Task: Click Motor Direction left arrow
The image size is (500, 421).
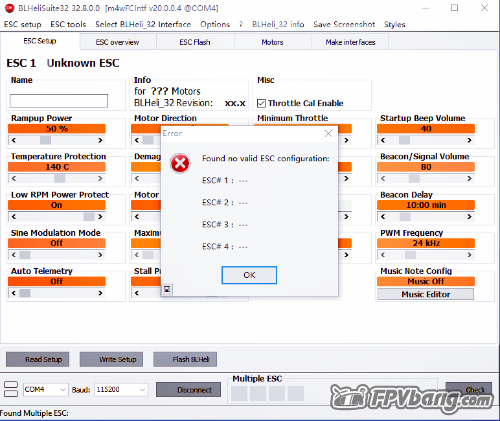Action: (x=137, y=140)
